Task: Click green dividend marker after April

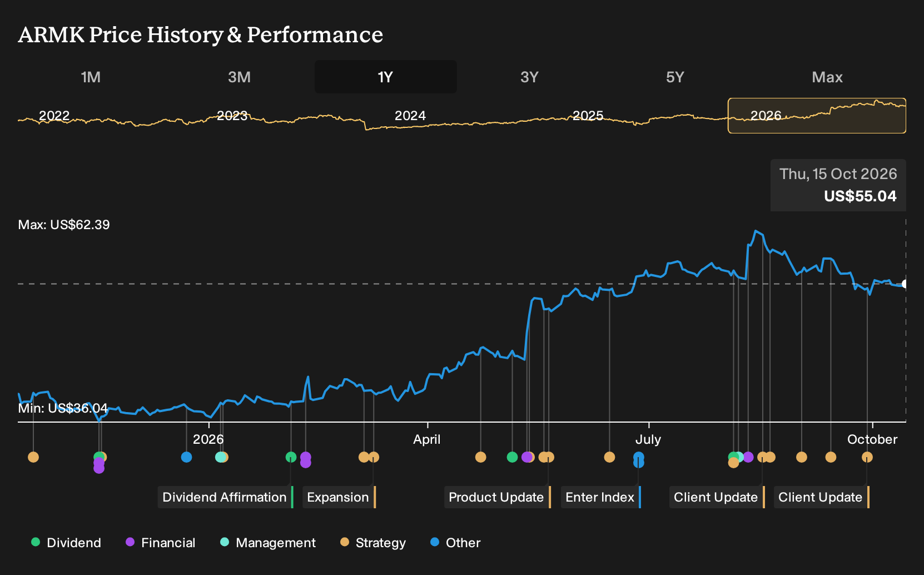Action: tap(513, 457)
